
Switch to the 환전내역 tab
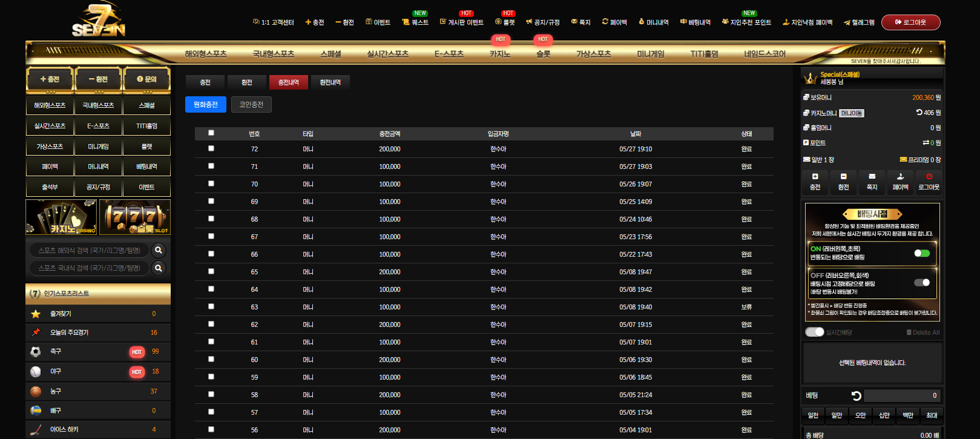tap(331, 82)
